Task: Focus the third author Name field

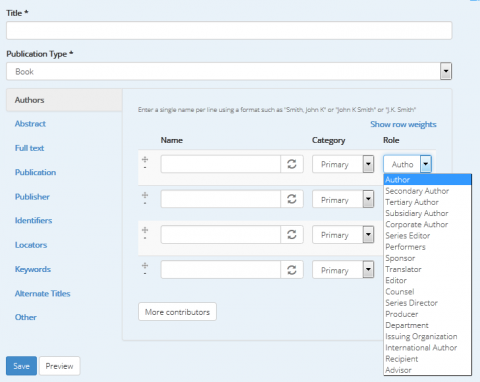Action: [x=221, y=235]
